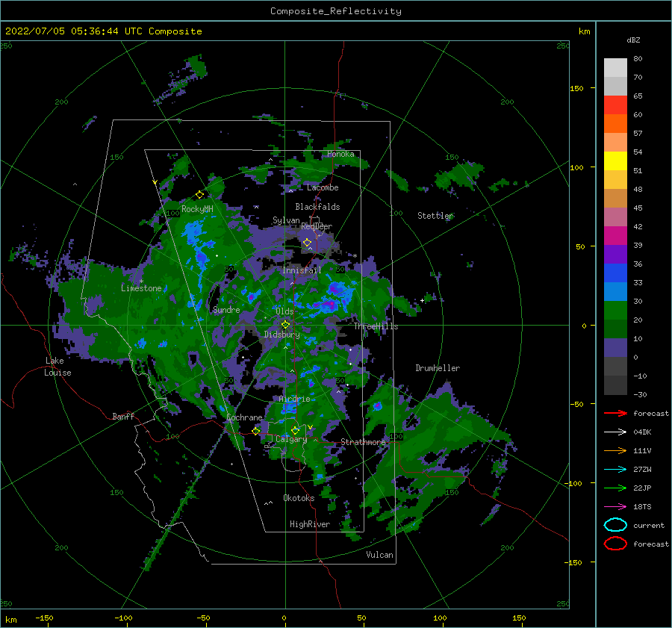Click the Sylvan label on the map

286,220
